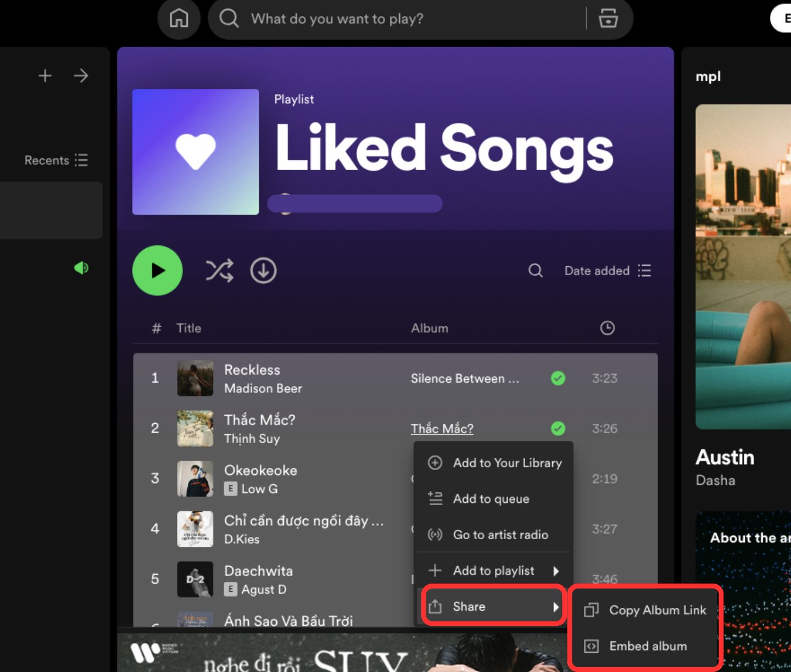
Task: Click the explicit E badge on Okeokeoke
Action: point(231,489)
